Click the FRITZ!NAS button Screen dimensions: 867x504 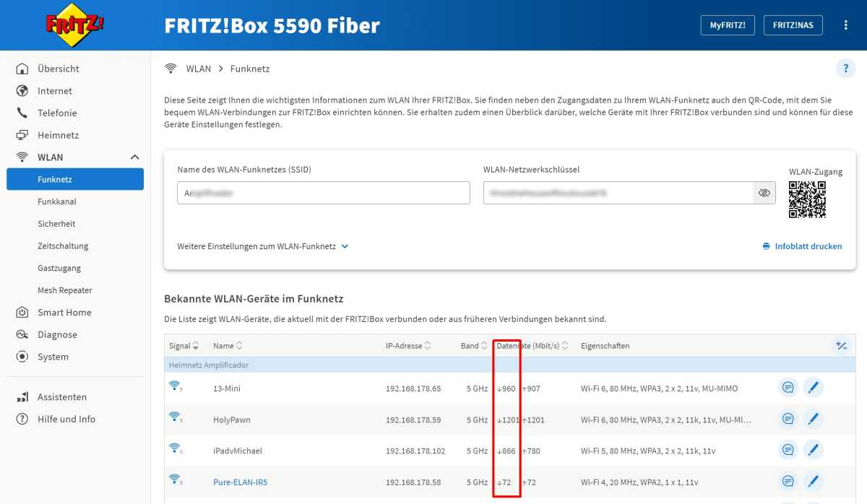(x=793, y=25)
